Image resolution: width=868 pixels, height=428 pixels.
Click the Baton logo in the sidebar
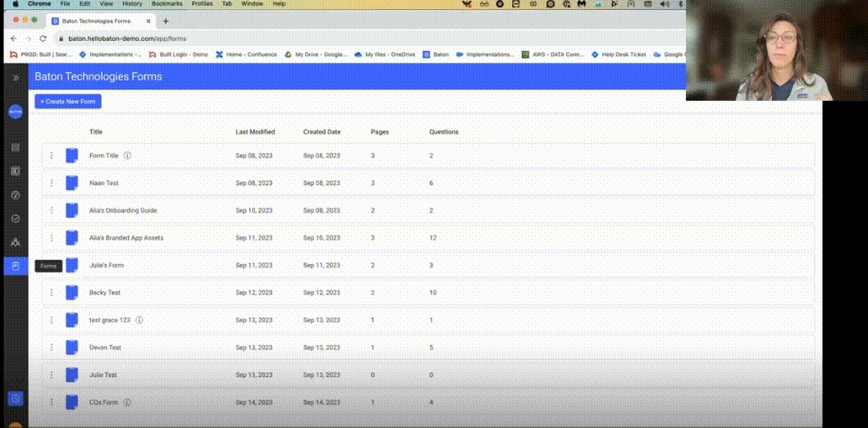[x=16, y=112]
